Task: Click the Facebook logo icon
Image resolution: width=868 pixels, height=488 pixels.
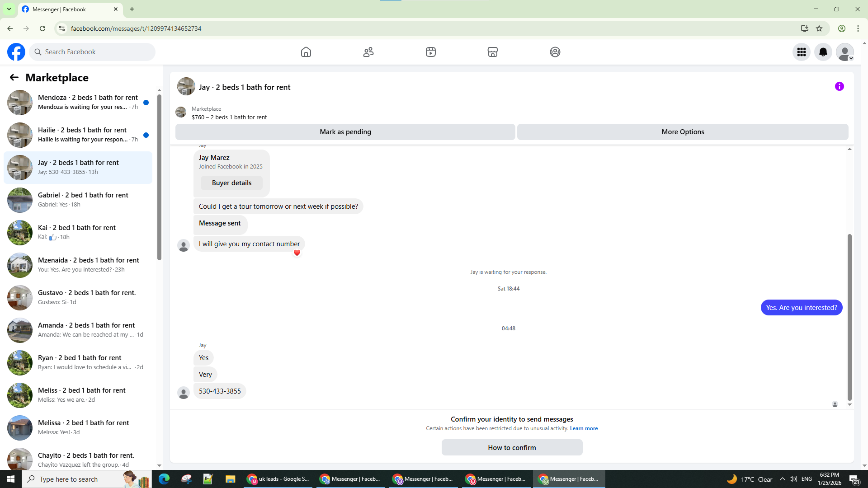Action: click(16, 52)
